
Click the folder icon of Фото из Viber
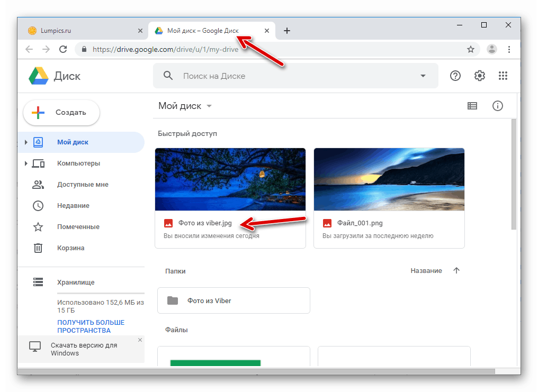point(173,300)
